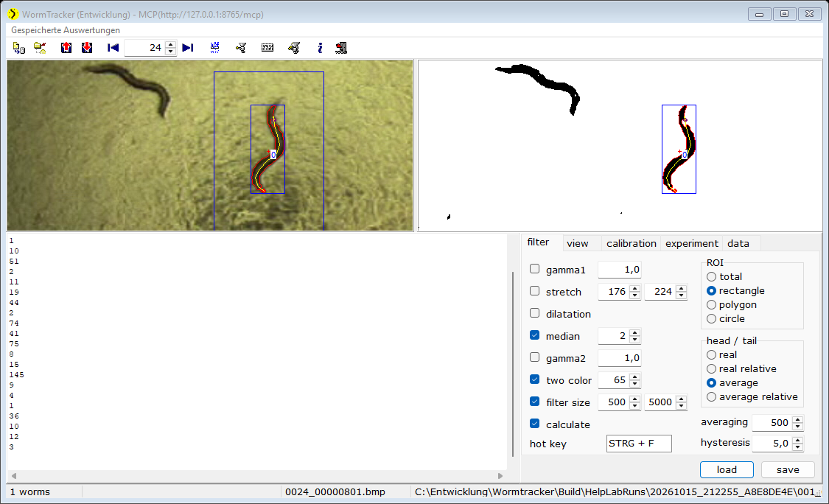The width and height of the screenshot is (829, 504).
Task: Click the yellow folders toolbar icon
Action: (x=41, y=48)
